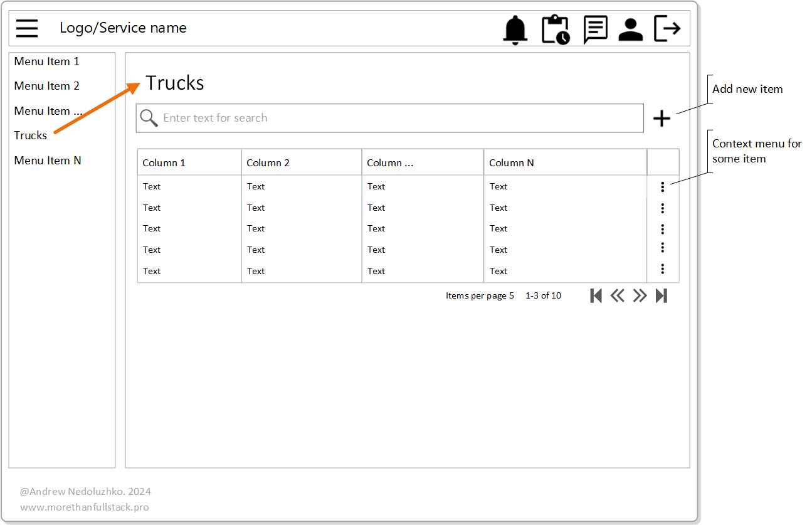Select Trucks in the sidebar menu

click(x=31, y=135)
